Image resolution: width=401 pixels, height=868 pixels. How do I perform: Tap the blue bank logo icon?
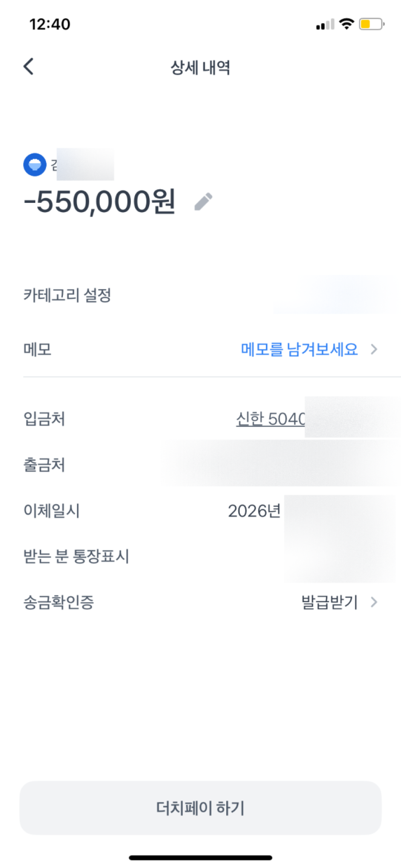pos(35,165)
